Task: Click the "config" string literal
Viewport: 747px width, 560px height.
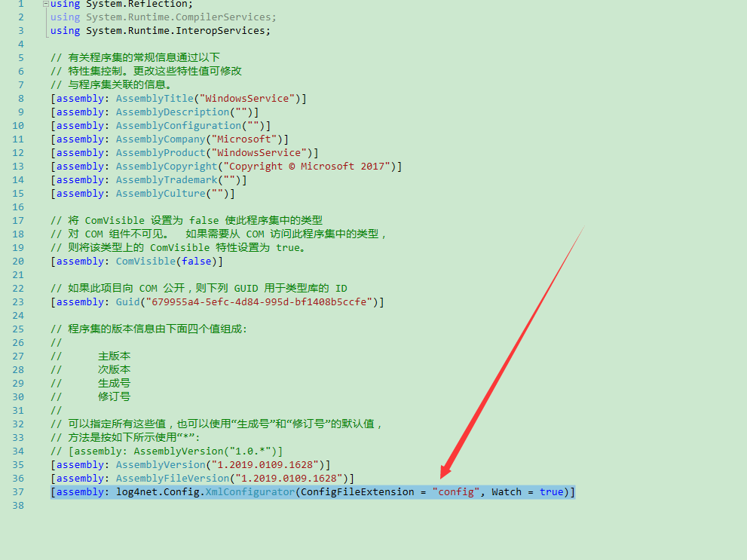Action: pos(456,492)
